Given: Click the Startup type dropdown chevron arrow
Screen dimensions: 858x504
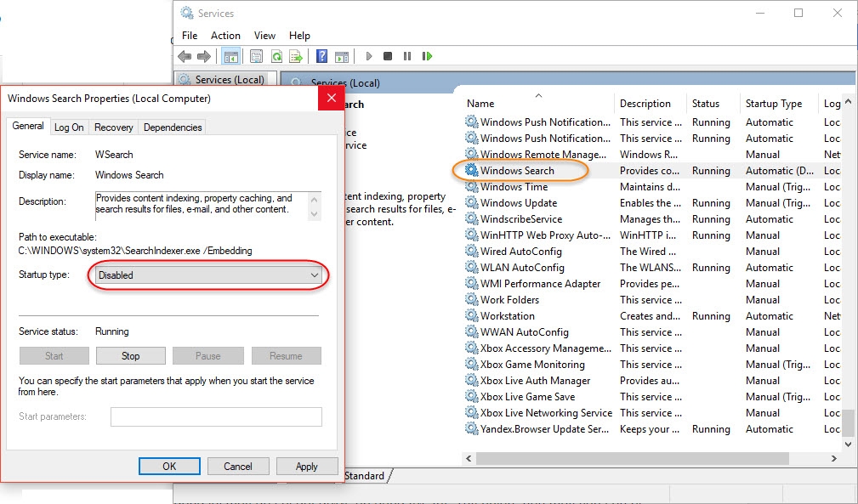Looking at the screenshot, I should [315, 275].
